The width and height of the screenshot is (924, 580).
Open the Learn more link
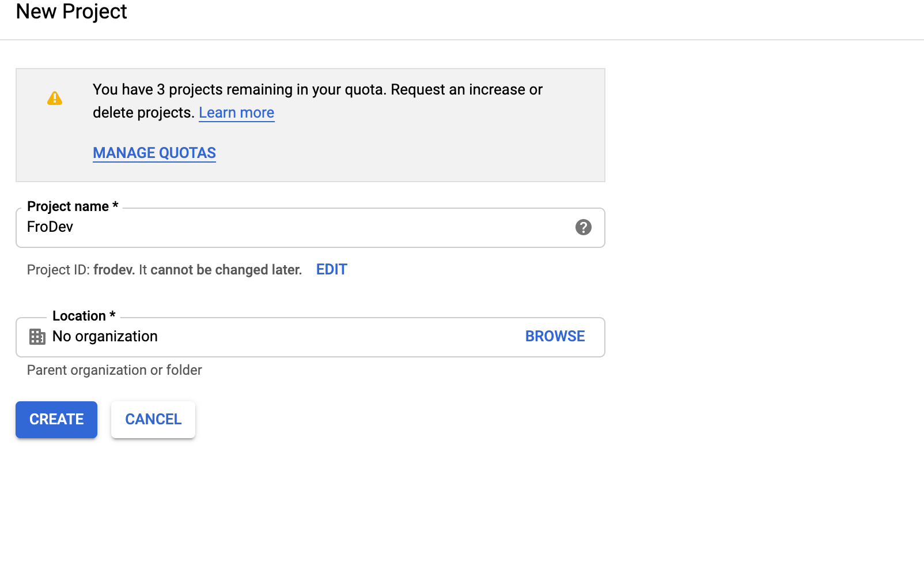237,112
